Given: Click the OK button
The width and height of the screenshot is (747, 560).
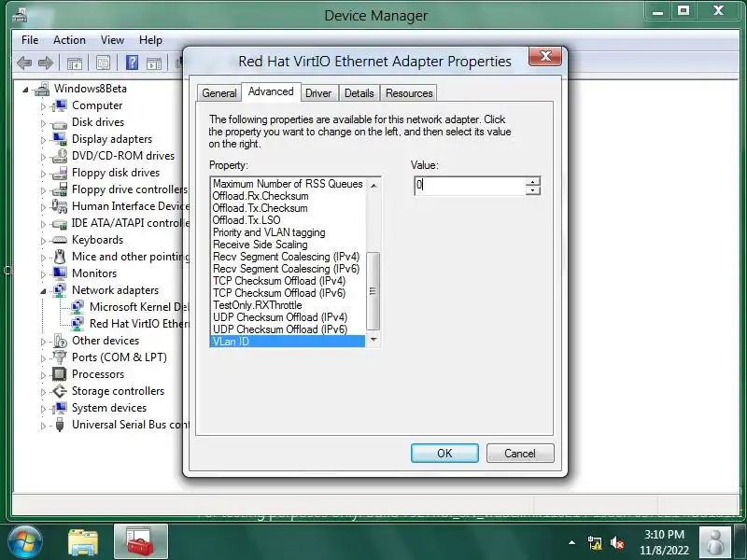Looking at the screenshot, I should [444, 454].
